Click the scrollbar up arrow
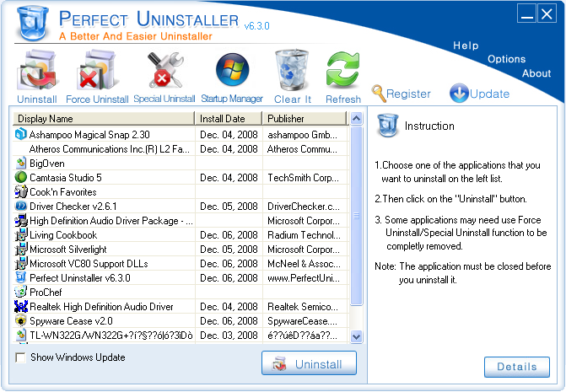The height and width of the screenshot is (392, 566). click(x=356, y=119)
